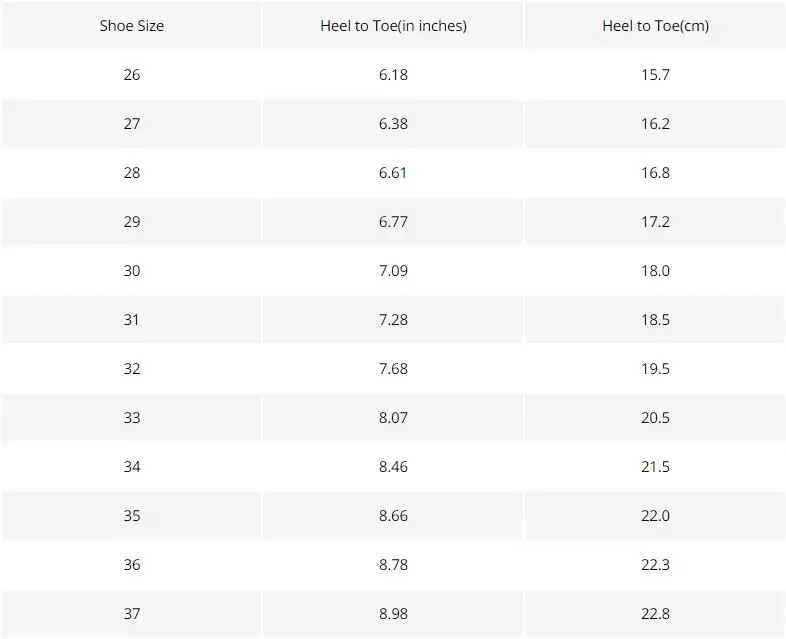Click the 7.09 inches value
Screen dimensions: 786x639
coord(394,271)
